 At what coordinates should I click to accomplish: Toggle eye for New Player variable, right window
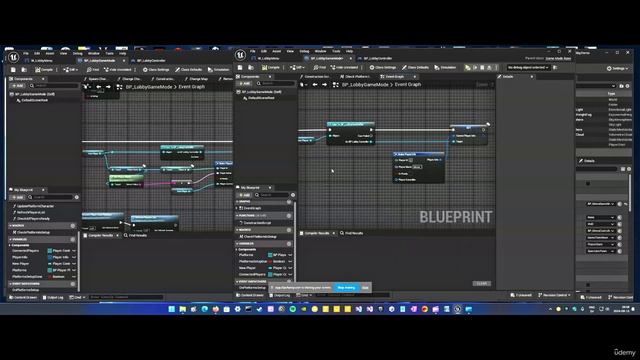(x=290, y=268)
